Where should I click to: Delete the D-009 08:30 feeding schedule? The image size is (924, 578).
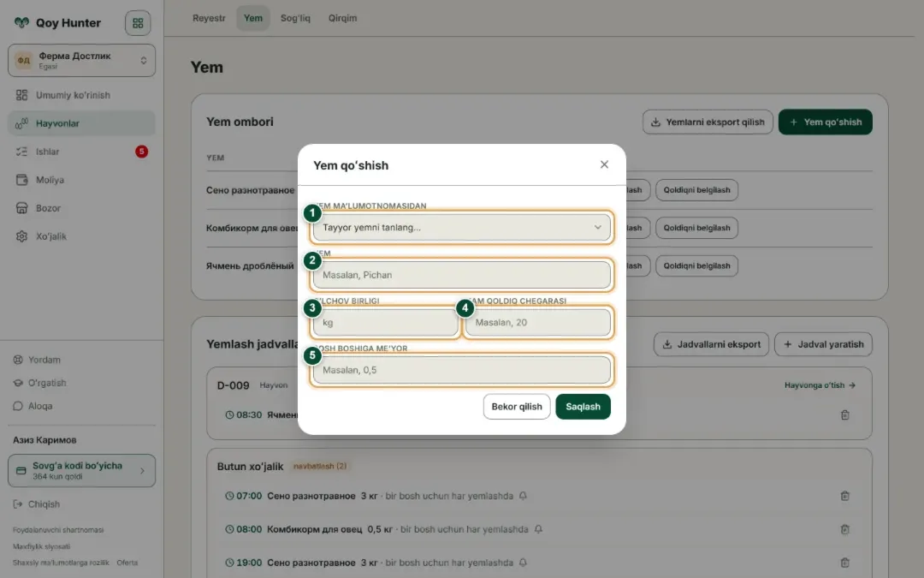tap(845, 415)
